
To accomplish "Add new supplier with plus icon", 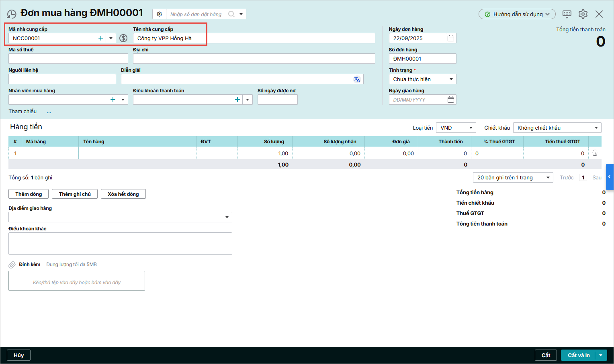I will tap(101, 38).
